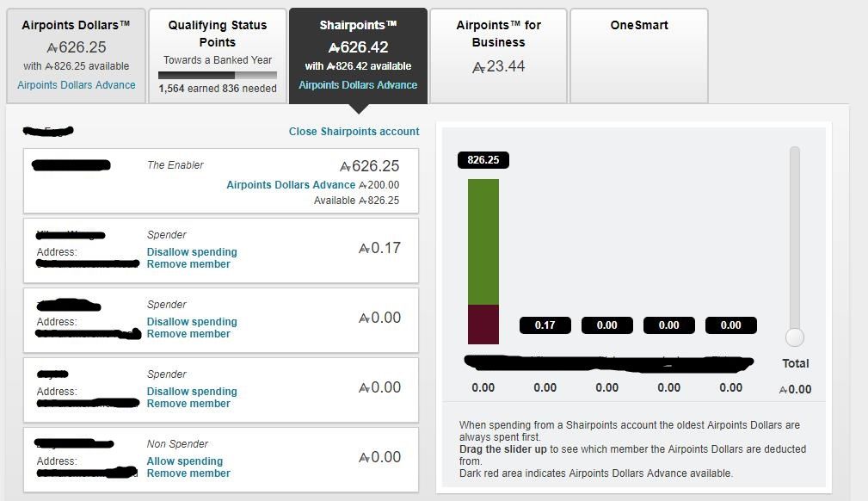Go to the OneSmart tab
The width and height of the screenshot is (868, 501).
(x=639, y=55)
